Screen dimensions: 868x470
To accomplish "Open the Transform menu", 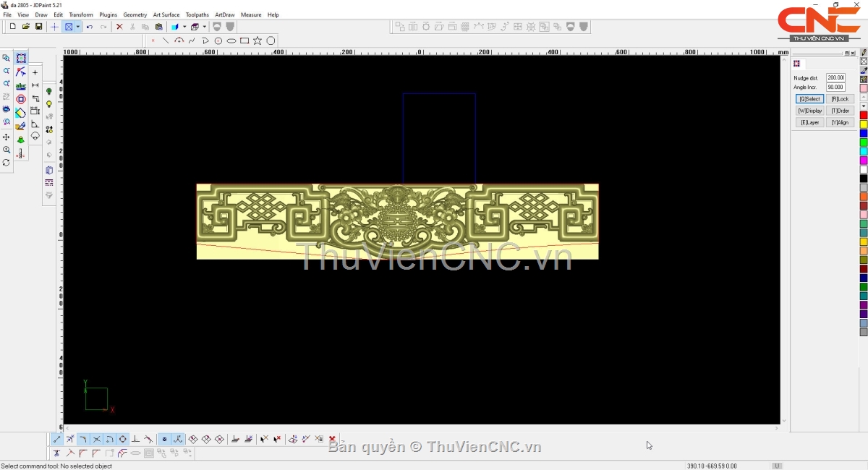I will point(81,14).
